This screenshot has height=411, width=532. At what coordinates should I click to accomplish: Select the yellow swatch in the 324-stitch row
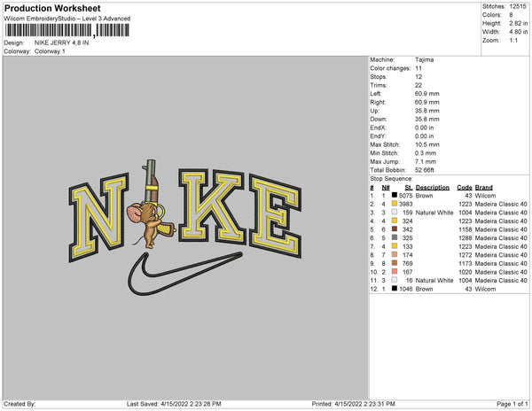coord(395,221)
